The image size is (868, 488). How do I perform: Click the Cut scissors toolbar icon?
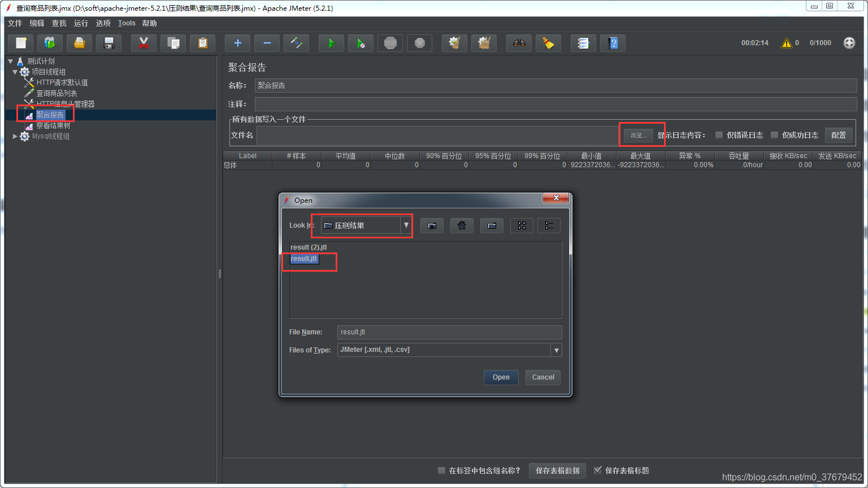coord(144,43)
